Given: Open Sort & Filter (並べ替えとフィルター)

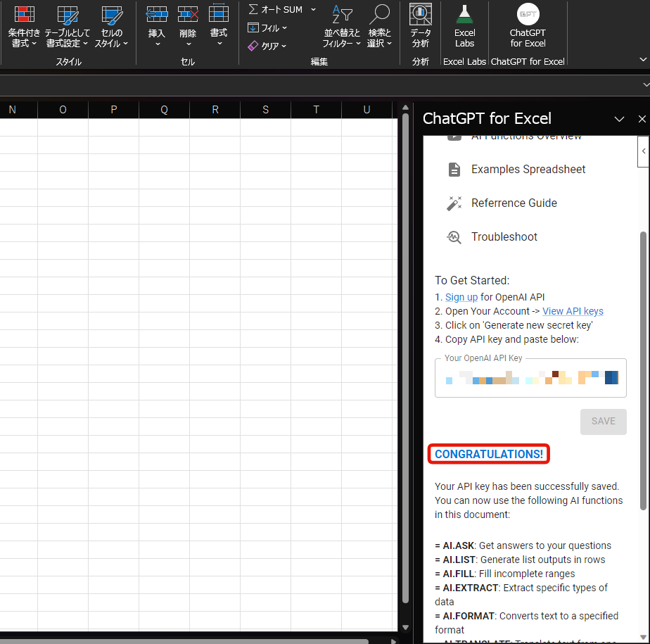Looking at the screenshot, I should click(342, 27).
